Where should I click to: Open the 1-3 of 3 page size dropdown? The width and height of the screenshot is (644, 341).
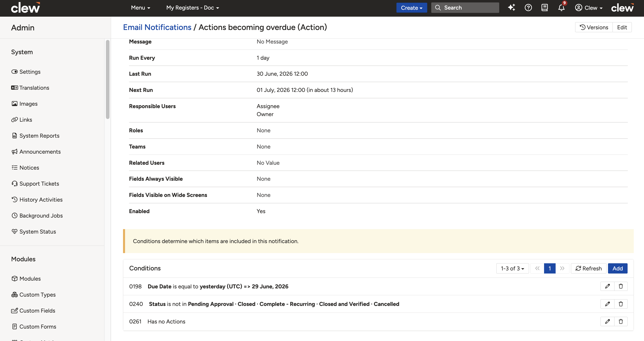pyautogui.click(x=512, y=268)
